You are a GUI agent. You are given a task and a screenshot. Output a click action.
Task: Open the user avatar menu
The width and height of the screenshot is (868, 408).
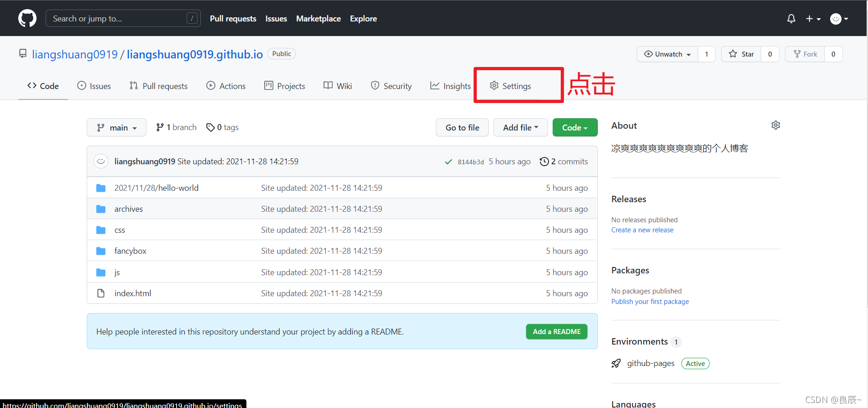tap(839, 19)
